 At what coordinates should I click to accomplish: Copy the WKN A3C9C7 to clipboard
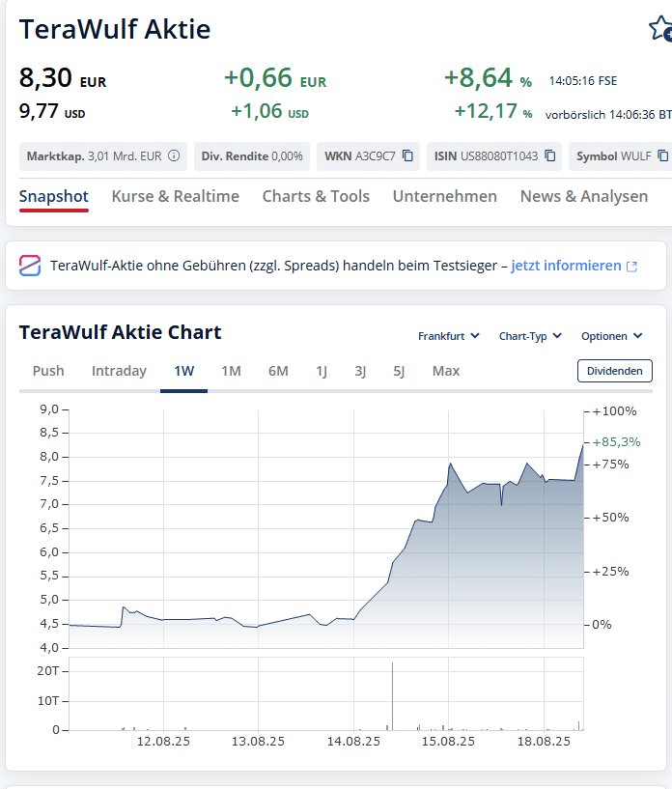407,155
